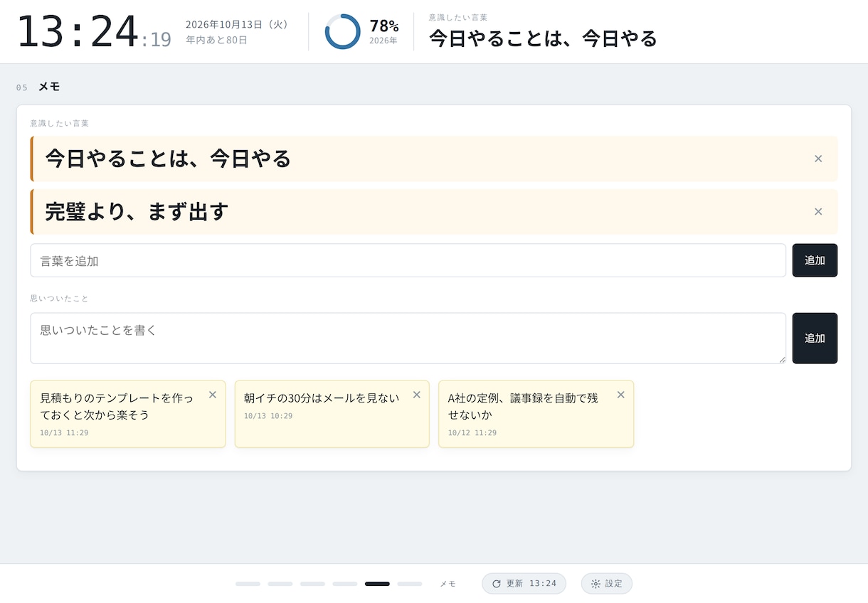The height and width of the screenshot is (603, 868).
Task: Select the 今日やることは、今日やる phrase card in list
Action: pyautogui.click(x=434, y=159)
